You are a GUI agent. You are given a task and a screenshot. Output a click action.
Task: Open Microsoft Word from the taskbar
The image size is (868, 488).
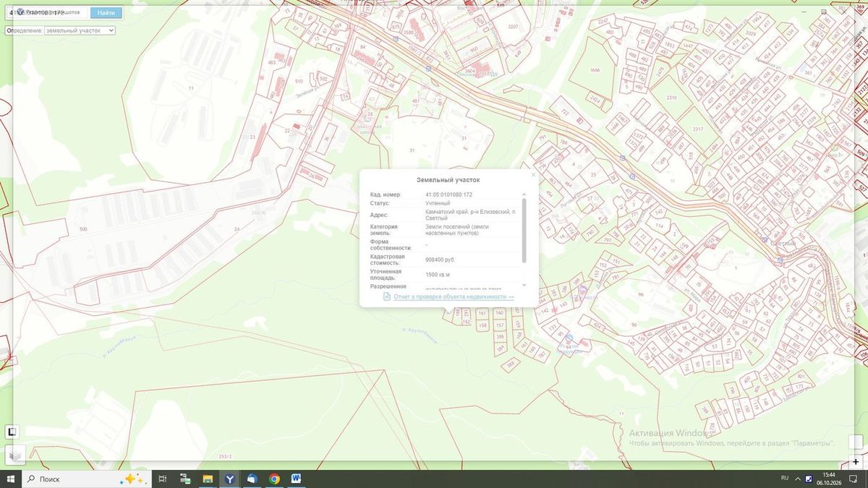(x=296, y=479)
